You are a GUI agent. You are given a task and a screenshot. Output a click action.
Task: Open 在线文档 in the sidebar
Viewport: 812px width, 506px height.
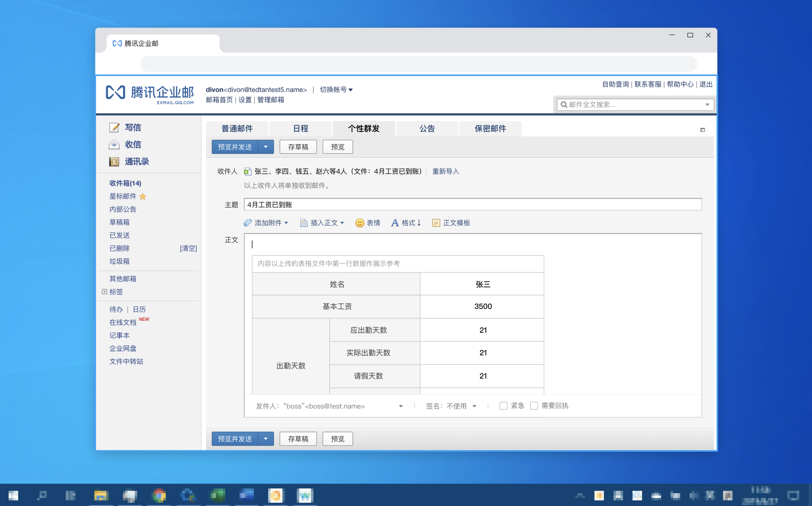click(123, 322)
